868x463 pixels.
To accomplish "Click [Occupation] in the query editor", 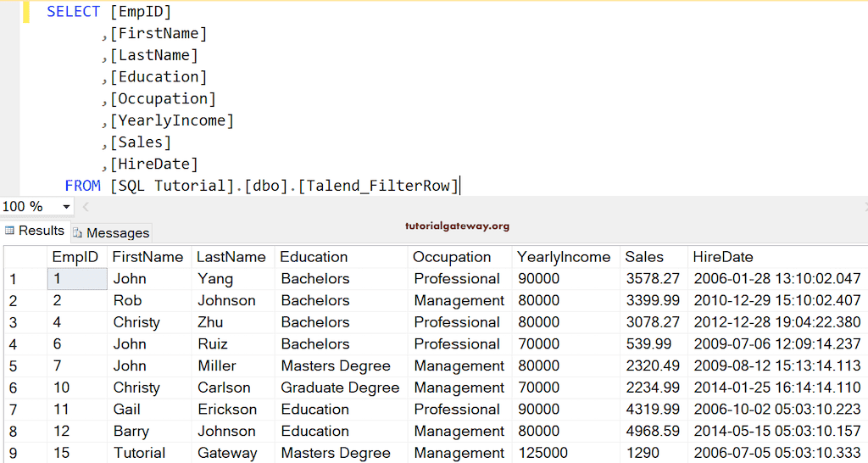I will pyautogui.click(x=163, y=98).
